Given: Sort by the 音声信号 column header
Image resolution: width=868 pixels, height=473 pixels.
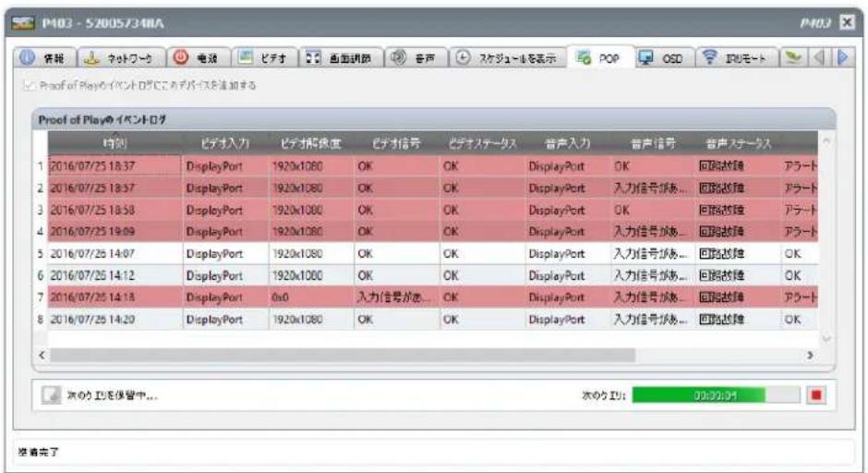Looking at the screenshot, I should [653, 143].
